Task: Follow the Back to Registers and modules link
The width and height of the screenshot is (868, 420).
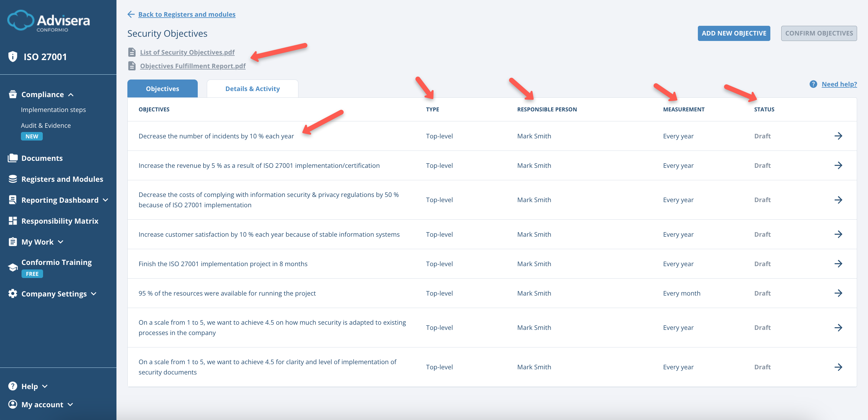Action: pyautogui.click(x=187, y=14)
